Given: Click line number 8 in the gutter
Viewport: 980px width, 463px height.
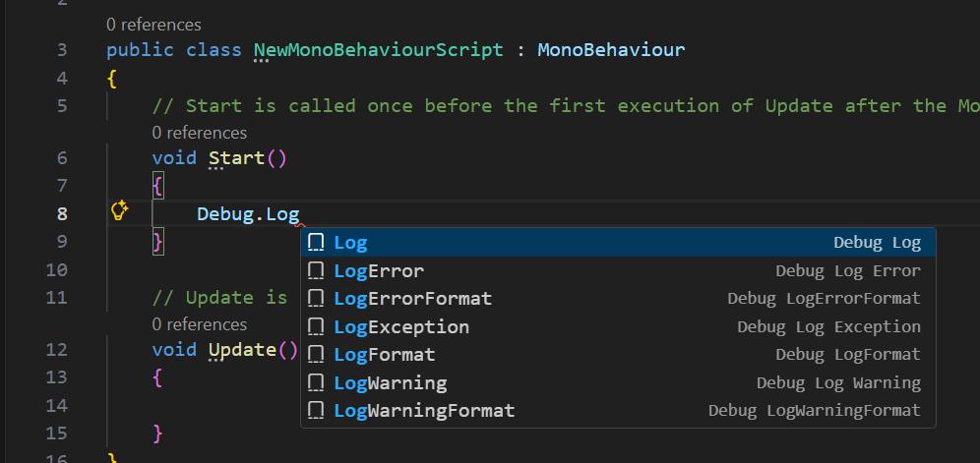Looking at the screenshot, I should point(62,214).
